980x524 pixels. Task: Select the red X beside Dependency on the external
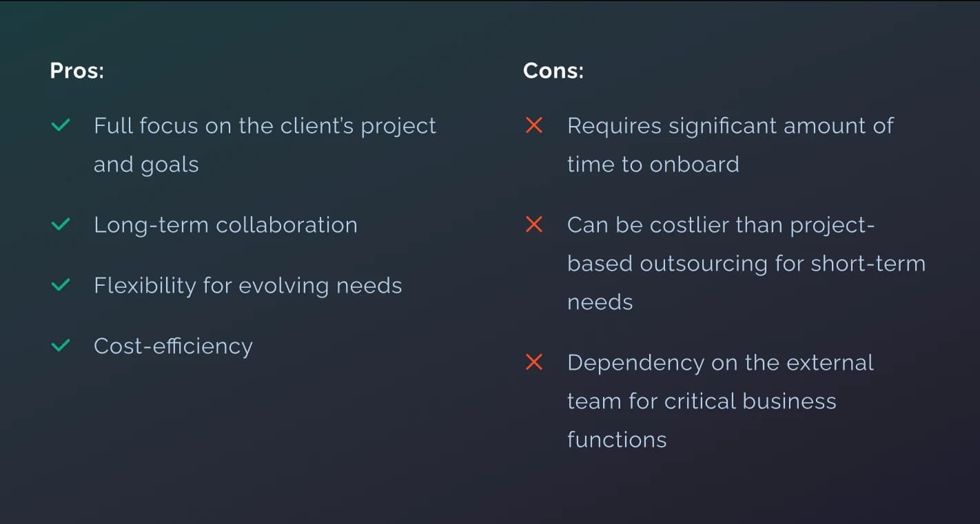(x=534, y=362)
